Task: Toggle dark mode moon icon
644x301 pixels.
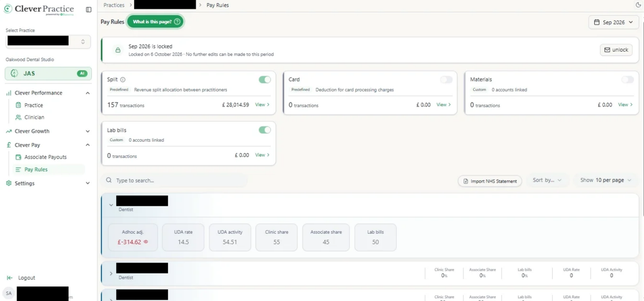Action: click(x=638, y=5)
